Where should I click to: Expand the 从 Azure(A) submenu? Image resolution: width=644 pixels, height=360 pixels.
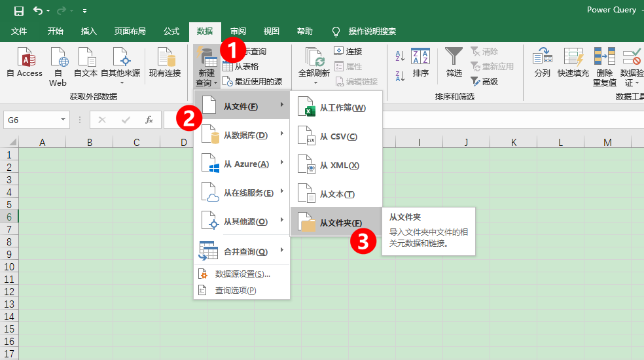pyautogui.click(x=242, y=164)
